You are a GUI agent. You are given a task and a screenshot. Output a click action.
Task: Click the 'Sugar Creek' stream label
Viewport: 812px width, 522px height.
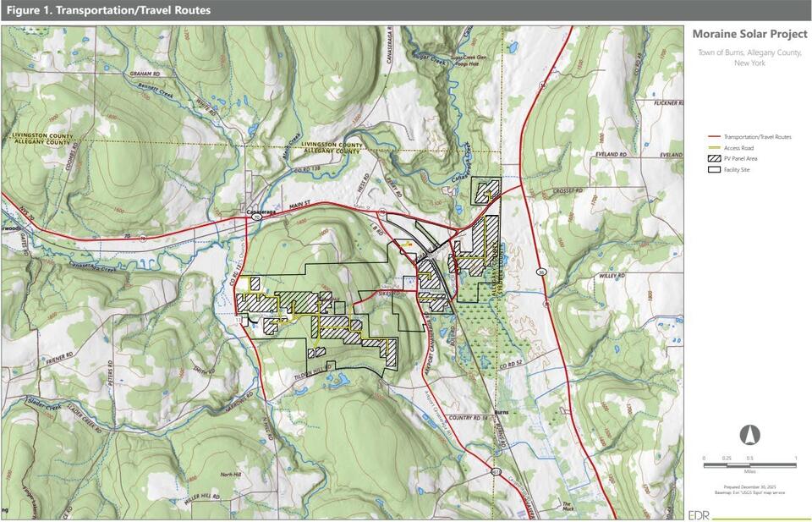(x=429, y=60)
